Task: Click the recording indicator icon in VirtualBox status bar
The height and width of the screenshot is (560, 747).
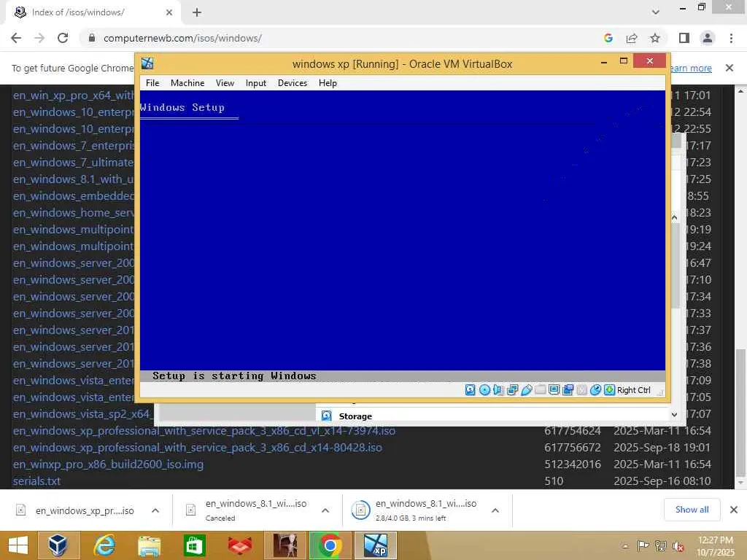Action: click(568, 390)
